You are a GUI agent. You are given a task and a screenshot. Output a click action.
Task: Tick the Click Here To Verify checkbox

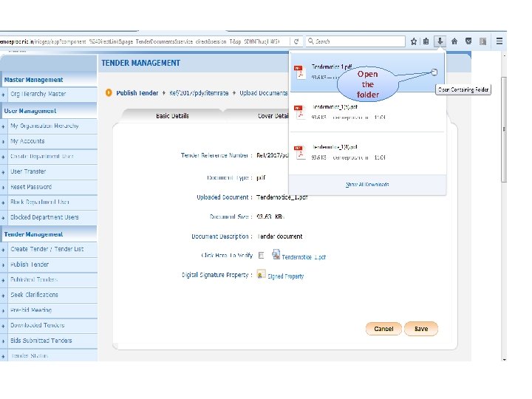[x=261, y=255]
